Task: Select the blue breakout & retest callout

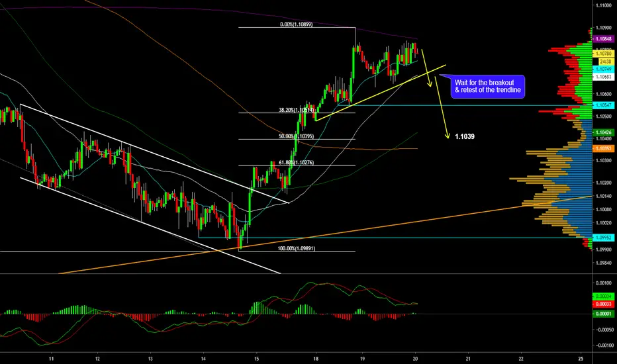Action: [x=487, y=87]
